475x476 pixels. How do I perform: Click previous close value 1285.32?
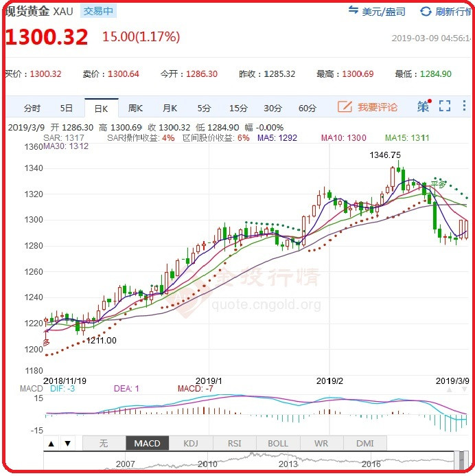279,73
